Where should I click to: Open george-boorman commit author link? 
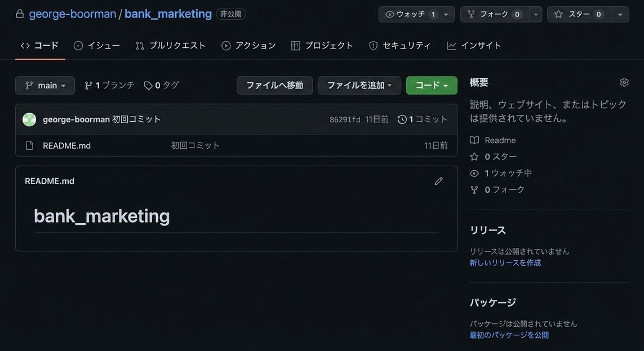[x=76, y=119]
